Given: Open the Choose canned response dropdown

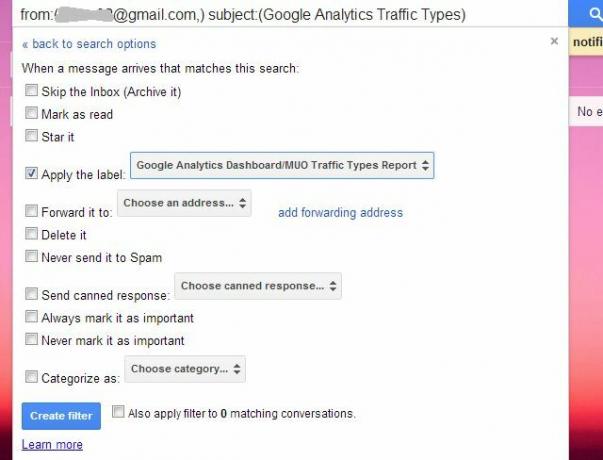Looking at the screenshot, I should (258, 286).
